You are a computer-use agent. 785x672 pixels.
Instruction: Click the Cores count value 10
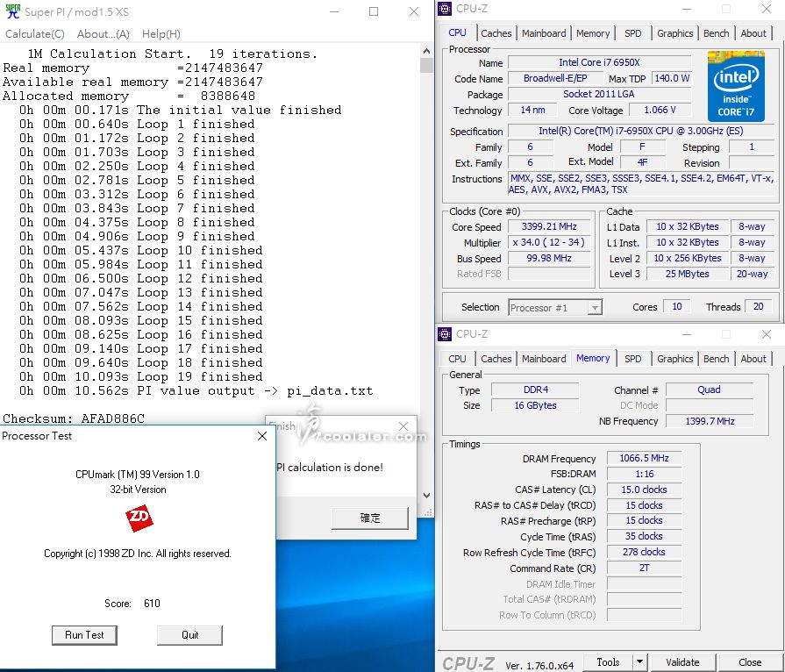(x=677, y=306)
